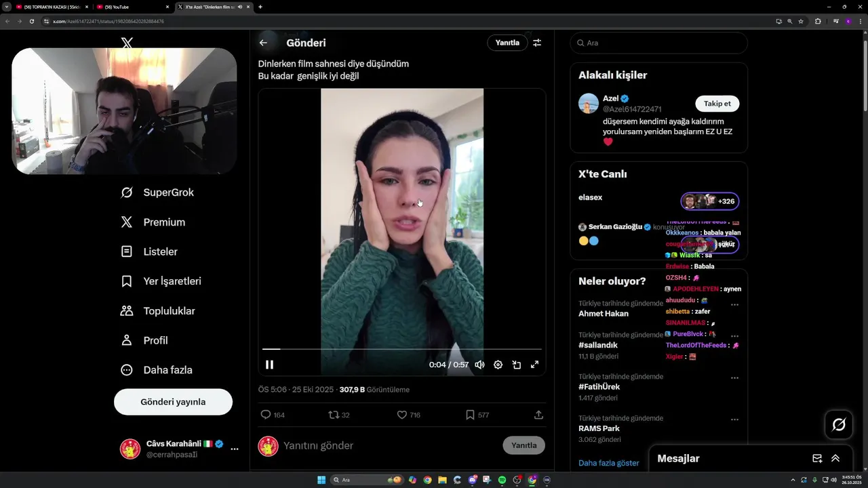Viewport: 868px width, 488px height.
Task: Open the floating Grok button
Action: pyautogui.click(x=839, y=425)
